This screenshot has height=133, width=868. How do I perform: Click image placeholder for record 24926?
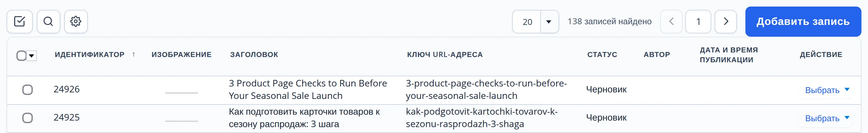(181, 93)
